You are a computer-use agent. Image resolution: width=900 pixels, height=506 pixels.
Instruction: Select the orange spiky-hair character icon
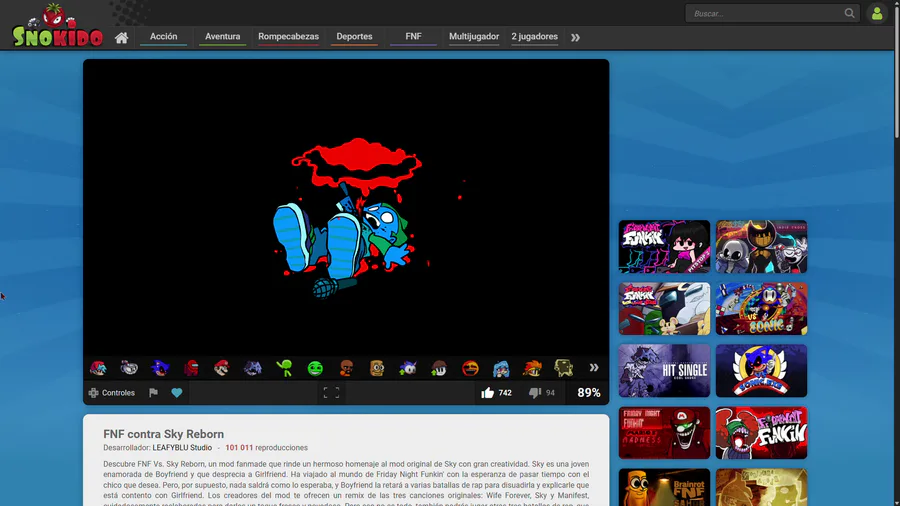click(532, 368)
